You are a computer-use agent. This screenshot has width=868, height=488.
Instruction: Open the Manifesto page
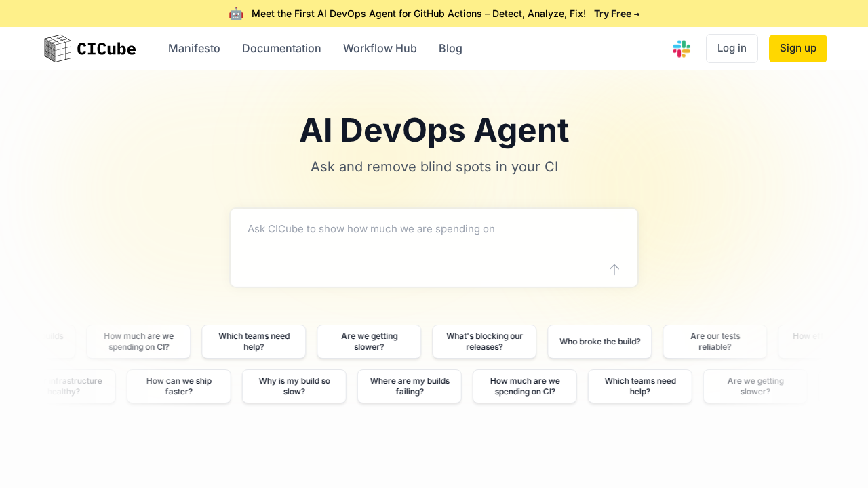pos(194,48)
